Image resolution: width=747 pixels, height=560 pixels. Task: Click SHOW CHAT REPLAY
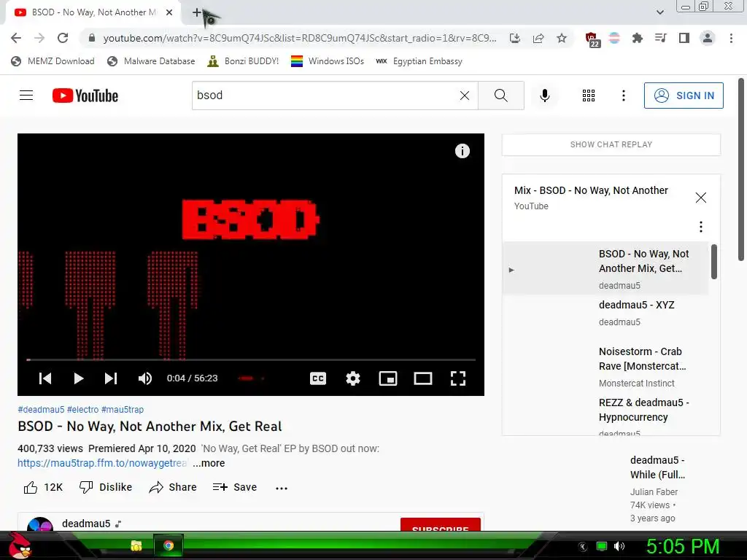pos(611,144)
